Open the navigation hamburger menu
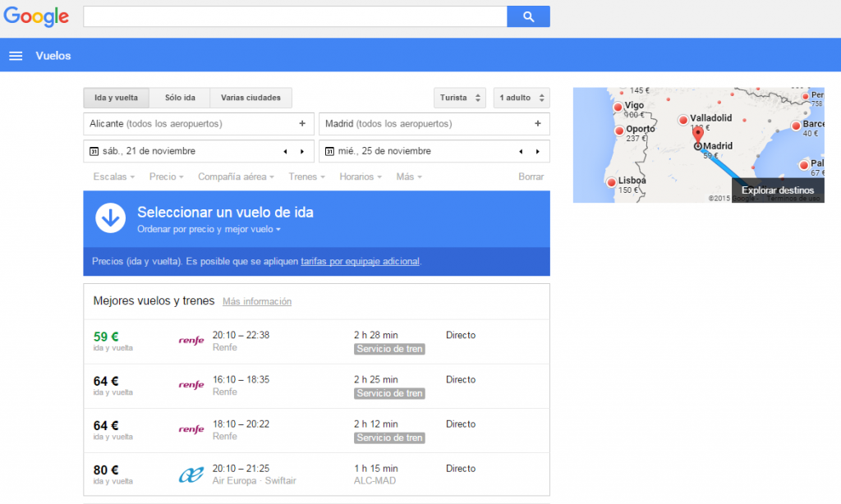 pyautogui.click(x=15, y=55)
